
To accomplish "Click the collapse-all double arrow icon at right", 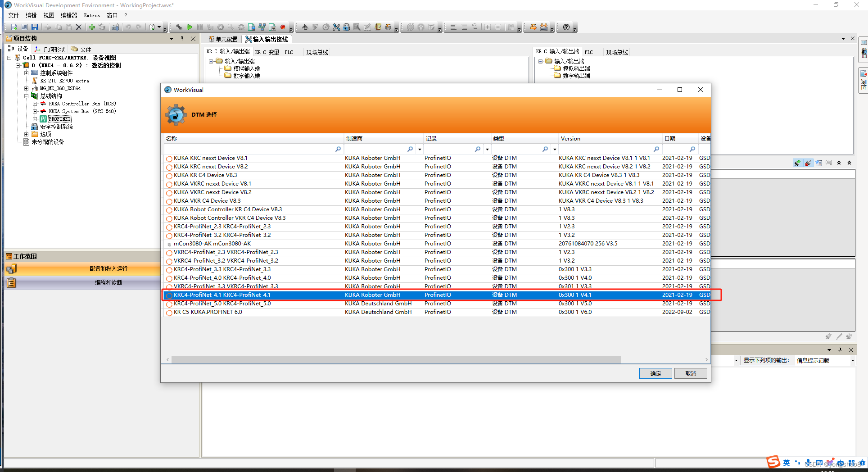I will click(849, 163).
